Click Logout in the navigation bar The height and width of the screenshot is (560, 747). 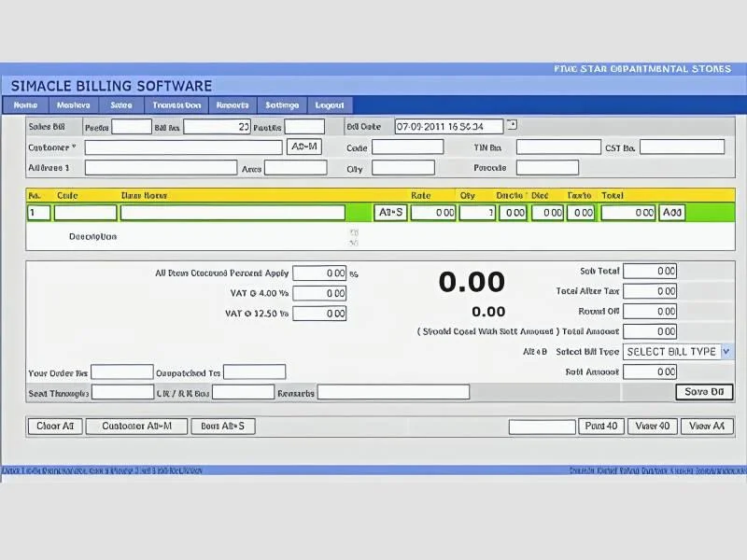pyautogui.click(x=330, y=105)
